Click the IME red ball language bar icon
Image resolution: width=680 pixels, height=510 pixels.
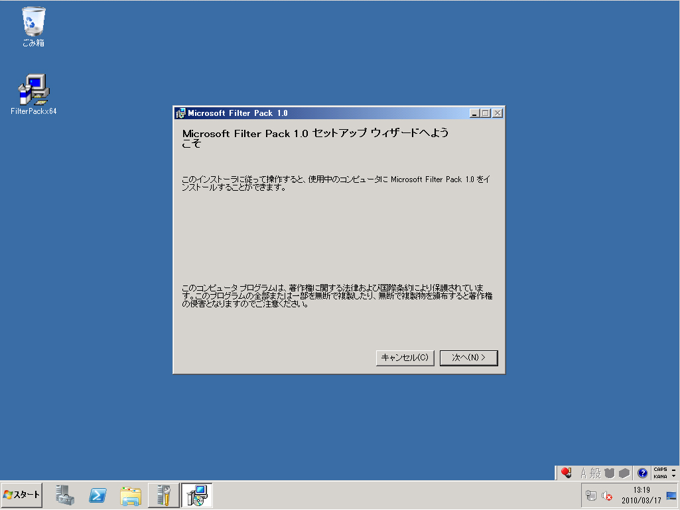566,473
